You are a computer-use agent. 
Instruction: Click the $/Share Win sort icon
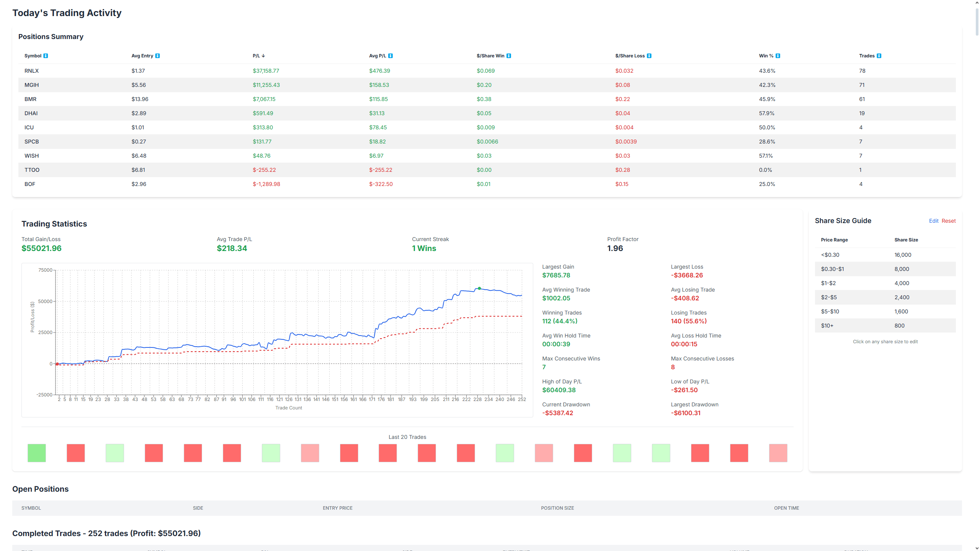pyautogui.click(x=509, y=56)
